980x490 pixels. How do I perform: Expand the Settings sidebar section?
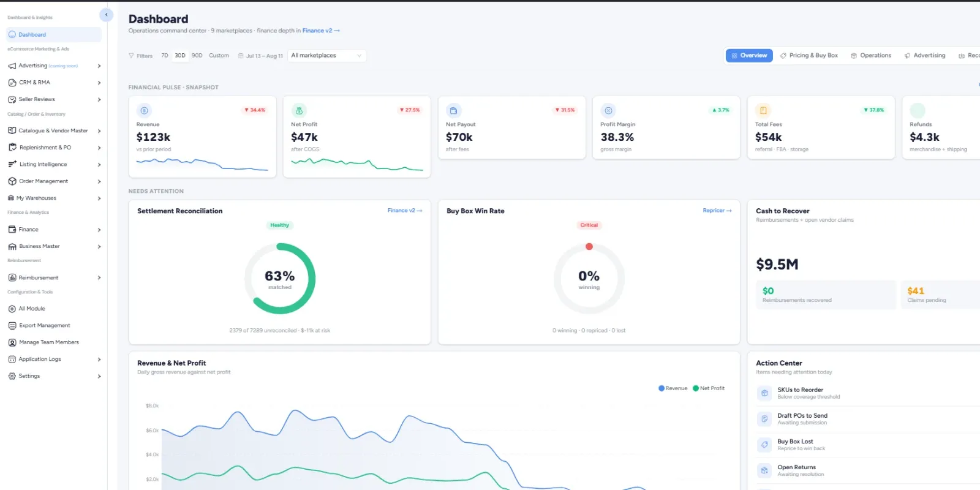tap(99, 376)
